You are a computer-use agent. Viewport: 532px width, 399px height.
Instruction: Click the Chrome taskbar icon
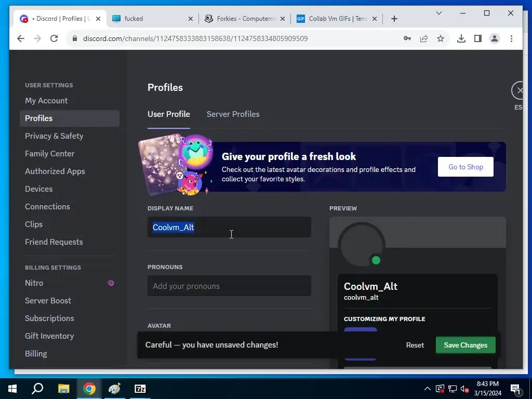(x=89, y=389)
